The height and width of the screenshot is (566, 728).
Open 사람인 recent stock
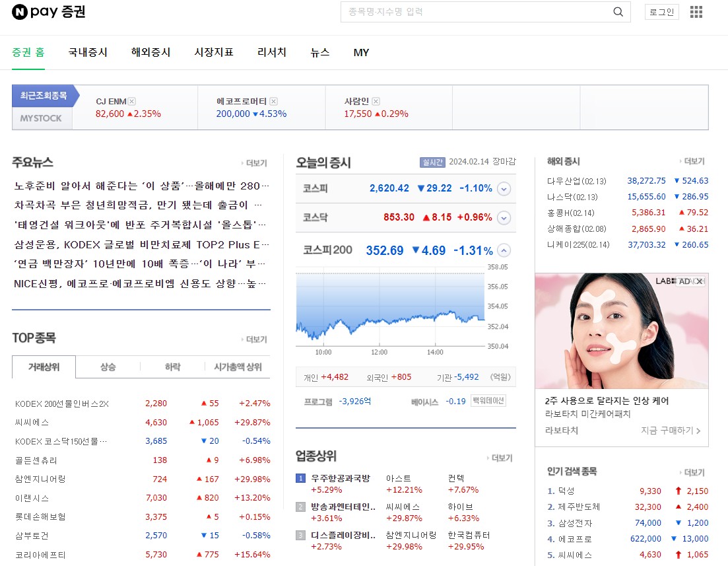[x=356, y=101]
